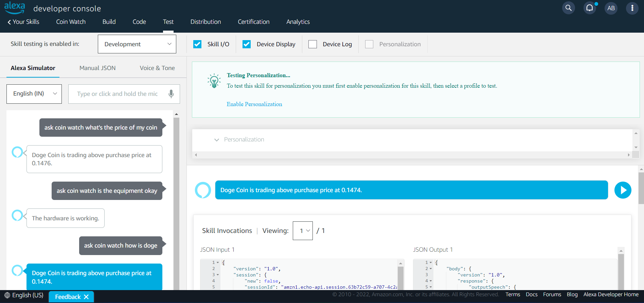This screenshot has height=303, width=644.
Task: Open the Development stage dropdown
Action: point(137,44)
